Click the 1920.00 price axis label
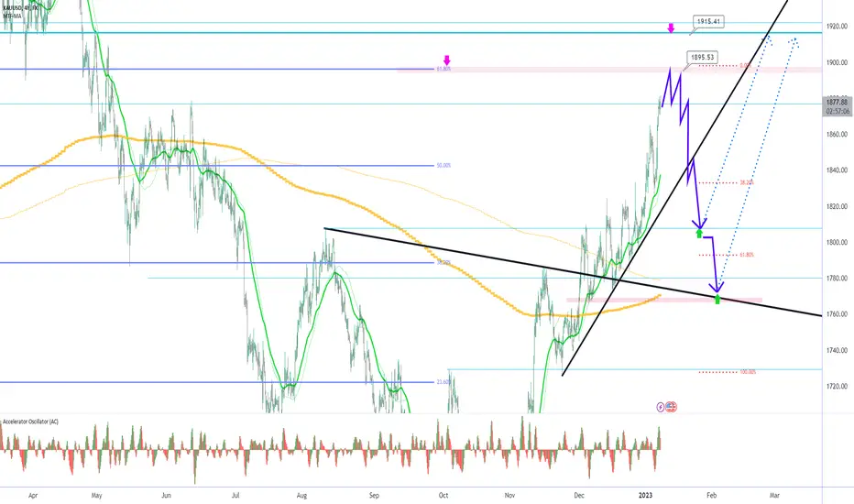This screenshot has height=504, width=854. coord(838,27)
